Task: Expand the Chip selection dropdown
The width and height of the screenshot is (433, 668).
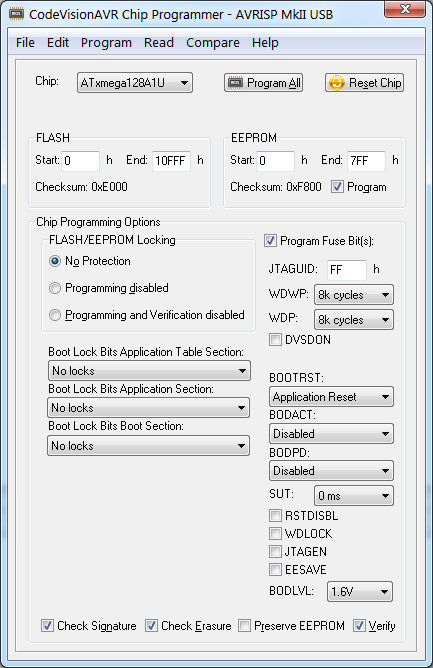Action: pyautogui.click(x=135, y=83)
